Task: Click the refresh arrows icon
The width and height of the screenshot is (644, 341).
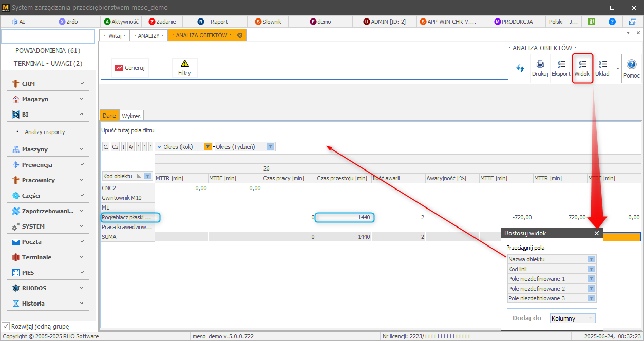Action: 520,68
